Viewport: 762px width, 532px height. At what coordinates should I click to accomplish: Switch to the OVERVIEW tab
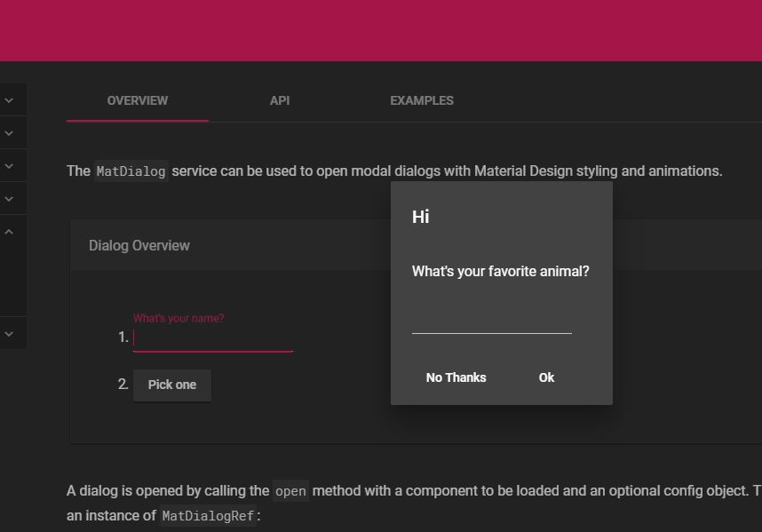pos(138,100)
